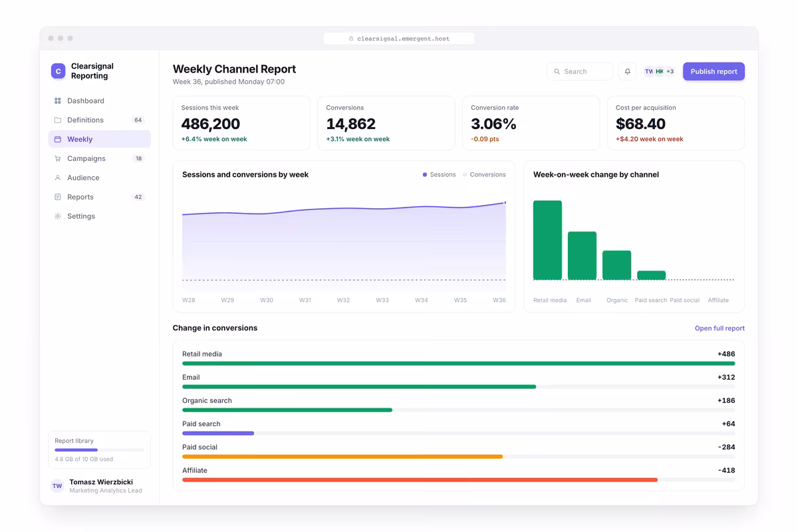
Task: Click the Cost per acquisition card
Action: 676,123
